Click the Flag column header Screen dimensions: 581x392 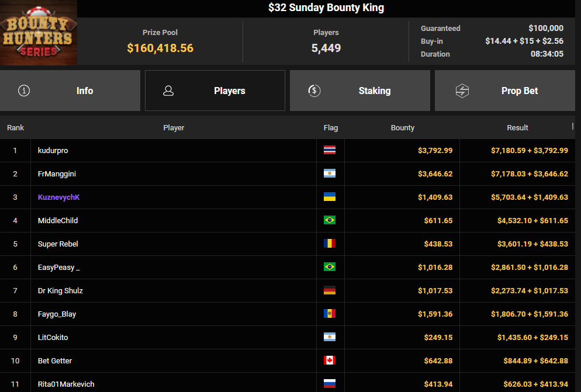(x=331, y=127)
